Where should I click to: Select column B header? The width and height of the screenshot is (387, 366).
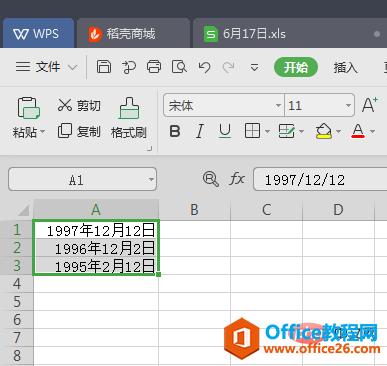(x=194, y=210)
